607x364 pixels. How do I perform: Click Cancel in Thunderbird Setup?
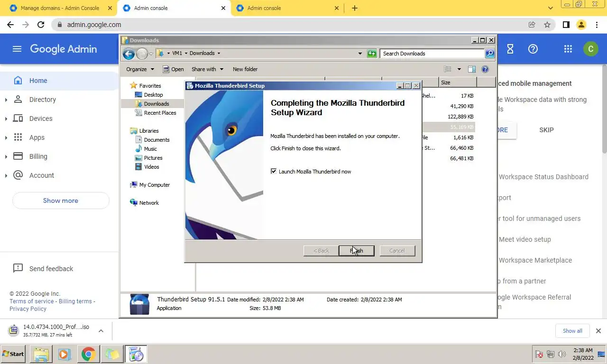(397, 251)
